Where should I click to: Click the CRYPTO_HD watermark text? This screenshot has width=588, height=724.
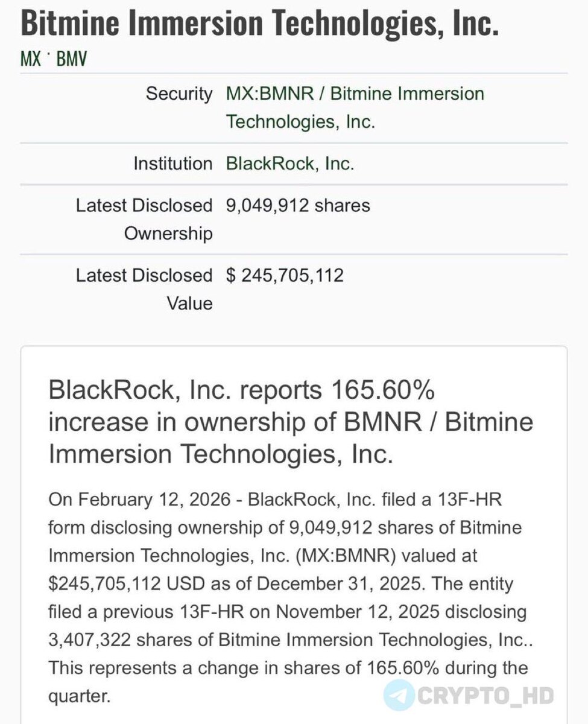(485, 695)
